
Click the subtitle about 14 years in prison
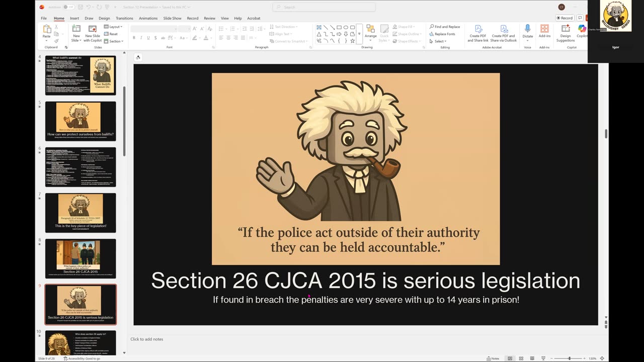pos(366,300)
